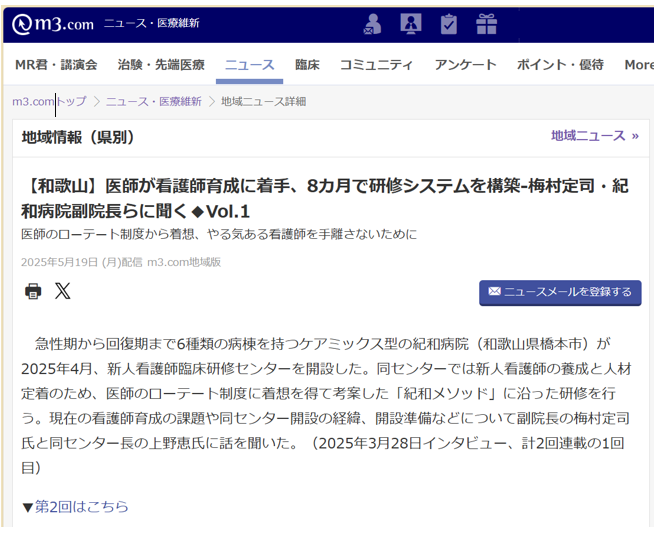Image resolution: width=661 pixels, height=541 pixels.
Task: Open the 臨床 menu item
Action: click(x=307, y=65)
